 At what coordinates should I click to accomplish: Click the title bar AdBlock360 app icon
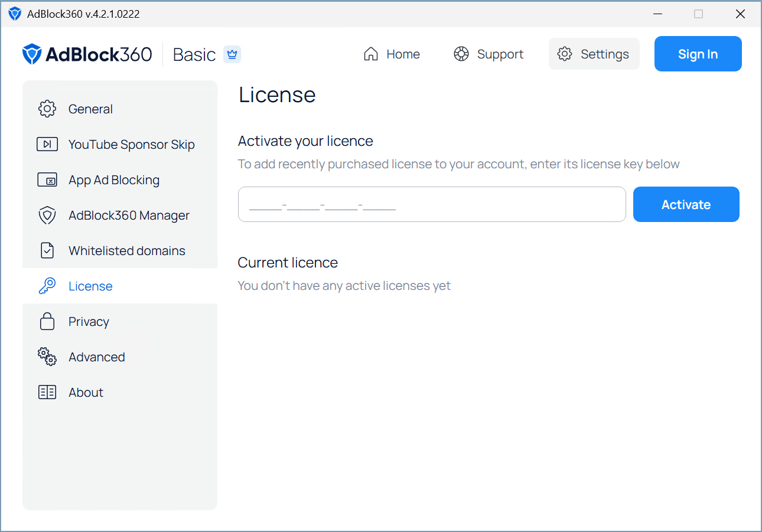pyautogui.click(x=15, y=14)
